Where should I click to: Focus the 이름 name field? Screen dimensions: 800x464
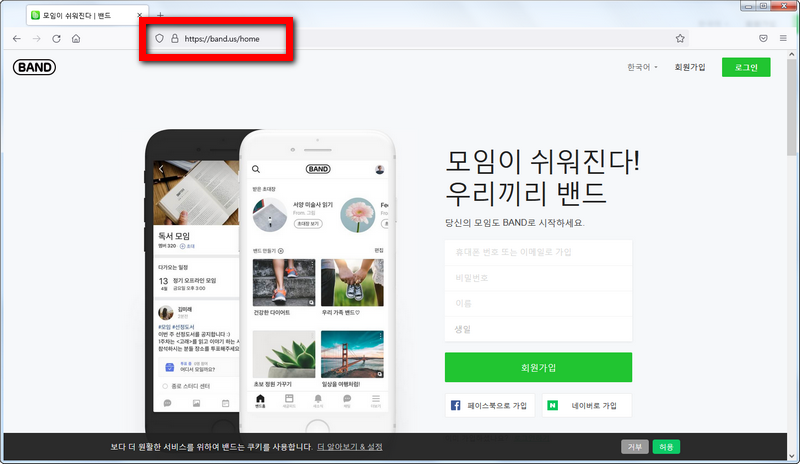click(538, 304)
